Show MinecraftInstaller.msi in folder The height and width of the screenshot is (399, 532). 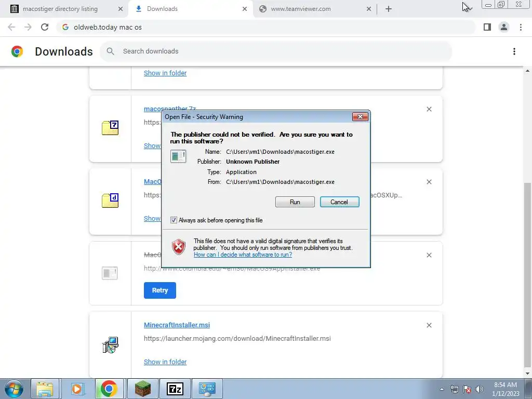(165, 362)
